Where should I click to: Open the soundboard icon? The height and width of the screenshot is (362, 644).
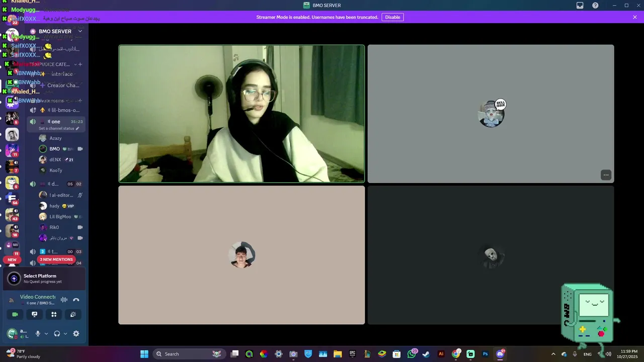(73, 314)
